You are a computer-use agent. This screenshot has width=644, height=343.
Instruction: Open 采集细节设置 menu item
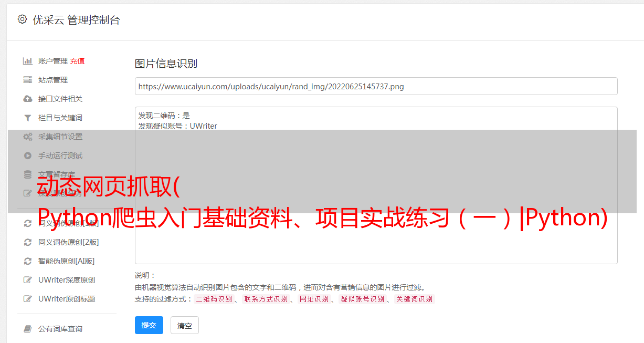pos(60,137)
